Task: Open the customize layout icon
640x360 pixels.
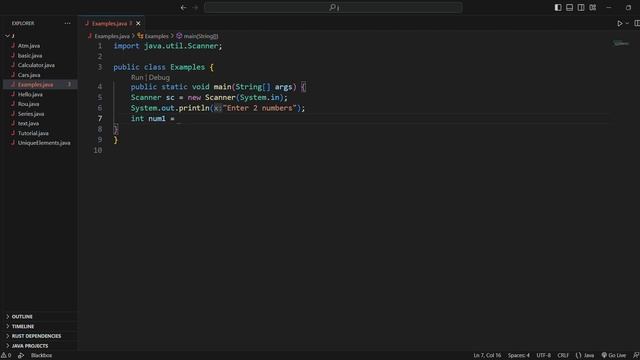Action: pyautogui.click(x=593, y=7)
